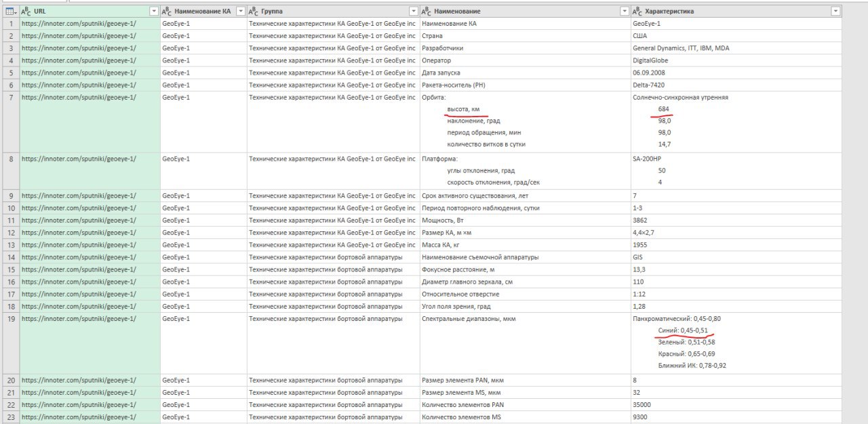Select the Период повторного наблюдения, сутки cell
Viewport: 868px width, 424px height.
[524, 208]
